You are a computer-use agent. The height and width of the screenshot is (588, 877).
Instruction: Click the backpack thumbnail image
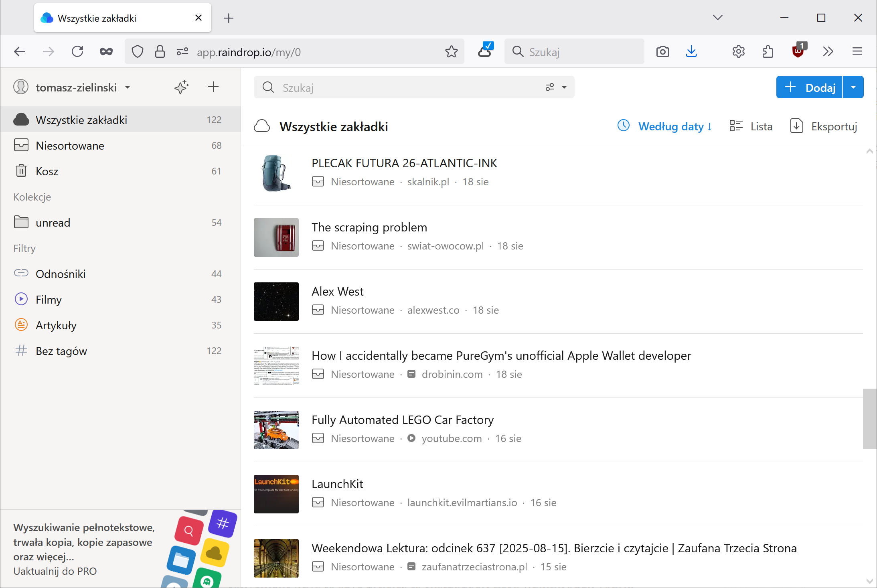coord(276,173)
